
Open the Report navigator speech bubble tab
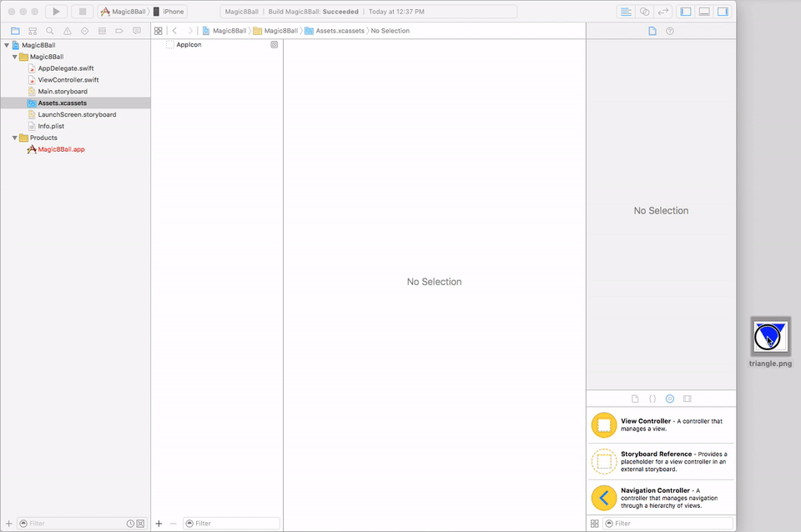coord(137,31)
